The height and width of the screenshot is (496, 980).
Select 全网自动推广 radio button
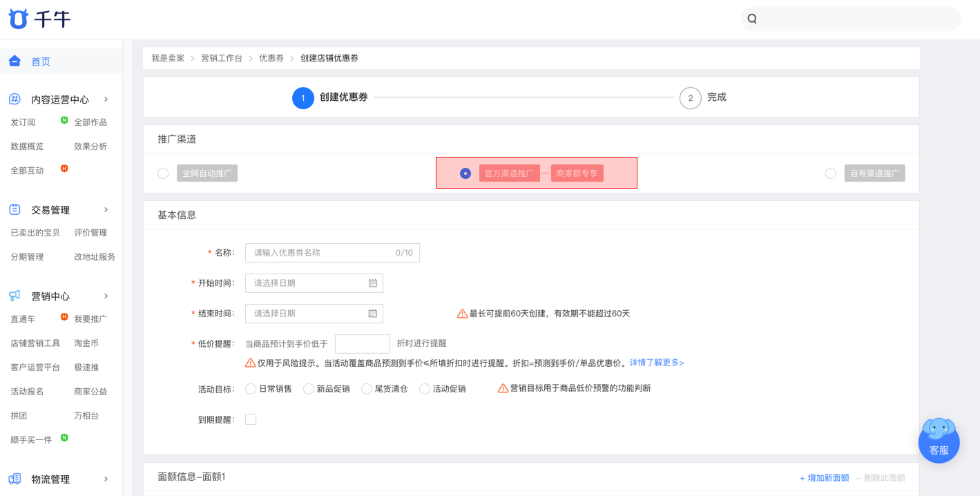(163, 173)
